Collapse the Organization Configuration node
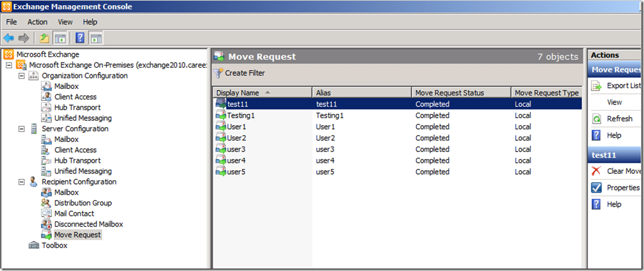Screen dimensions: 644x271 point(21,76)
